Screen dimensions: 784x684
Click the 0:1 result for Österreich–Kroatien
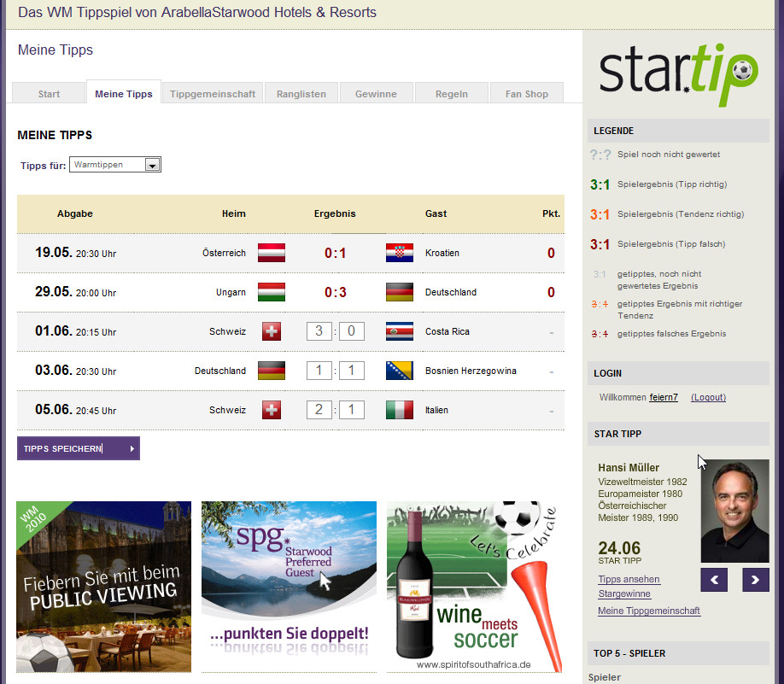(x=335, y=253)
